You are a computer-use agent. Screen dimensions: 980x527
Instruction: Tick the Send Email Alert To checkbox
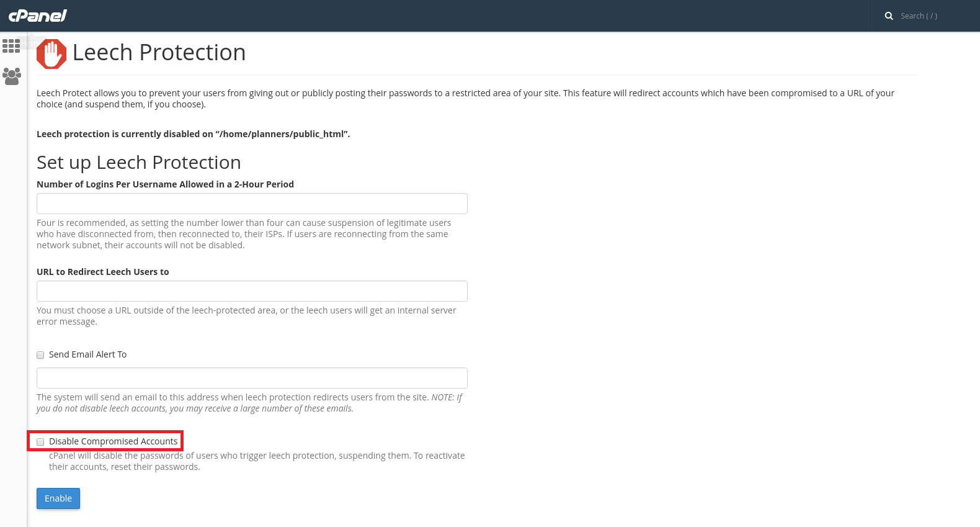click(40, 355)
